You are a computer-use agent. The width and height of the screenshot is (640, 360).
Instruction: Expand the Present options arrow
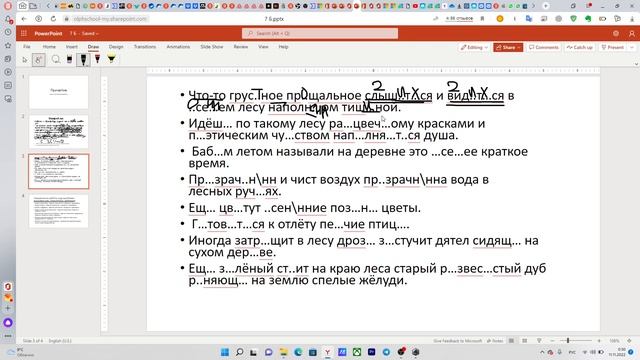tap(632, 47)
